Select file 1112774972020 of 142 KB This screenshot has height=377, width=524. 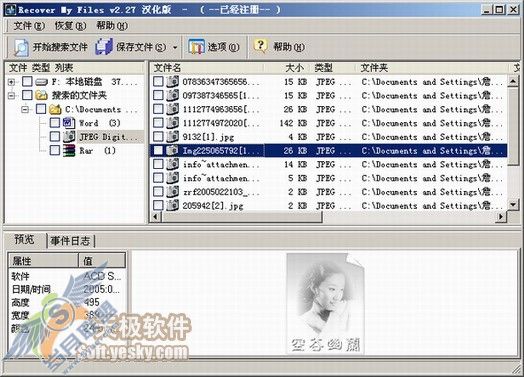tap(221, 123)
